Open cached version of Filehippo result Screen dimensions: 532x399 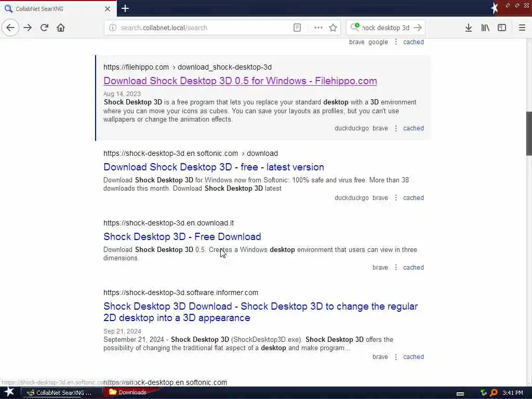tap(413, 128)
